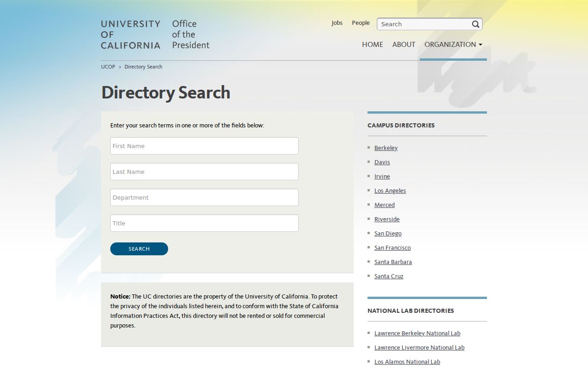Go to UCOP breadcrumb link

[108, 67]
